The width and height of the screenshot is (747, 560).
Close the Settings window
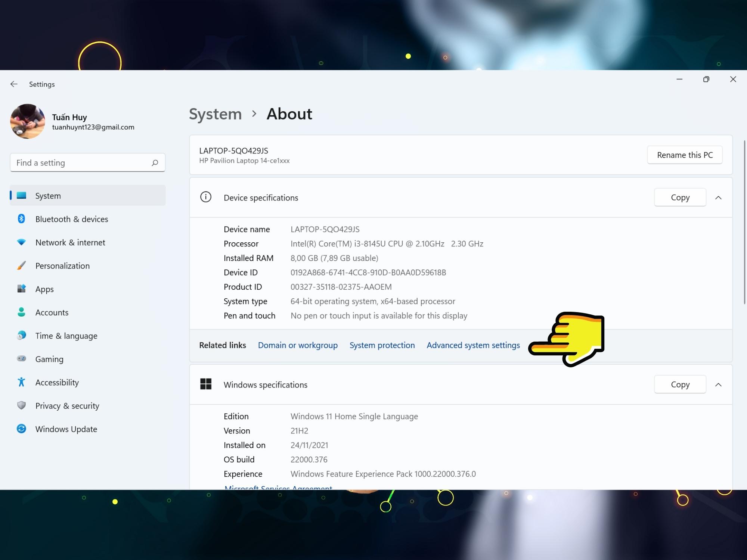733,79
